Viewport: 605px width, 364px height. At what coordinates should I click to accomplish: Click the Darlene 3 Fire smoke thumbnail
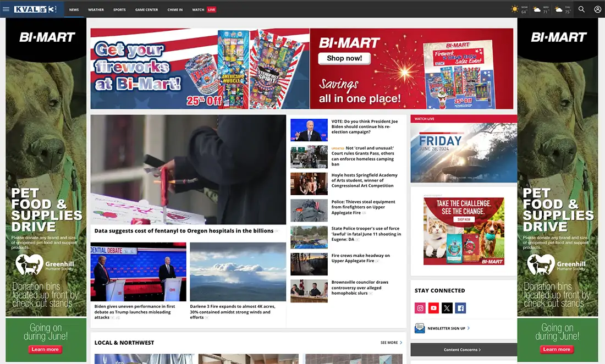click(x=238, y=272)
